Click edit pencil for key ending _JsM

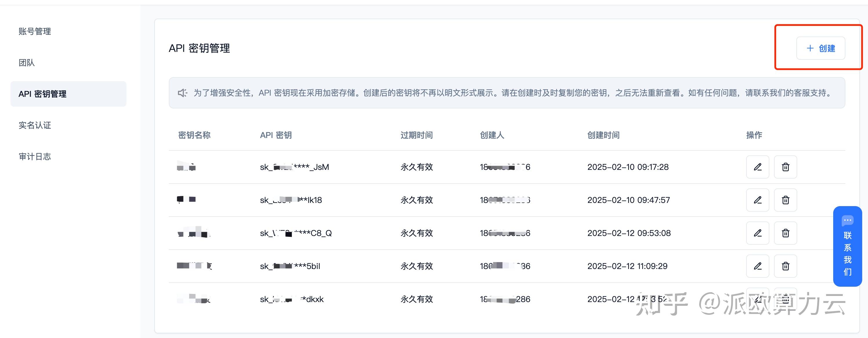point(757,167)
